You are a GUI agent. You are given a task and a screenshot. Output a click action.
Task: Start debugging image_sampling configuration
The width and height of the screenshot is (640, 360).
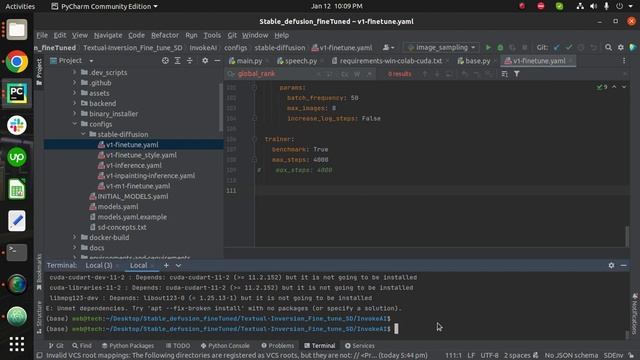pos(500,47)
